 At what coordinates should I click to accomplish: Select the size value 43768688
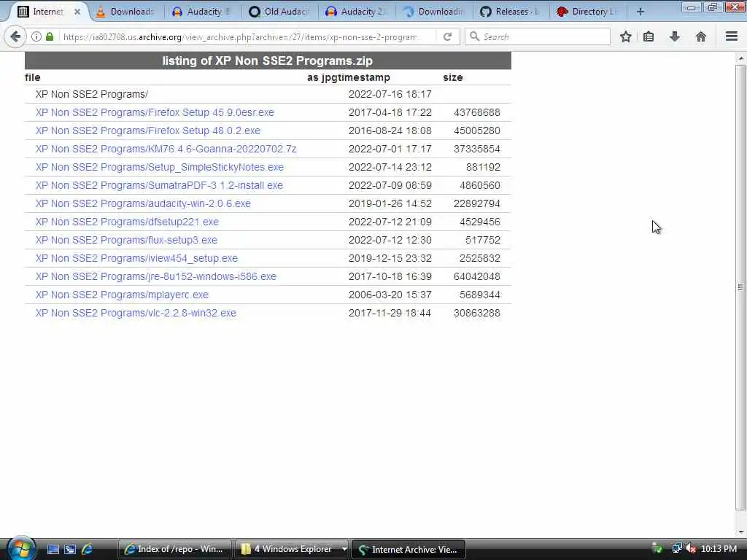pos(477,112)
